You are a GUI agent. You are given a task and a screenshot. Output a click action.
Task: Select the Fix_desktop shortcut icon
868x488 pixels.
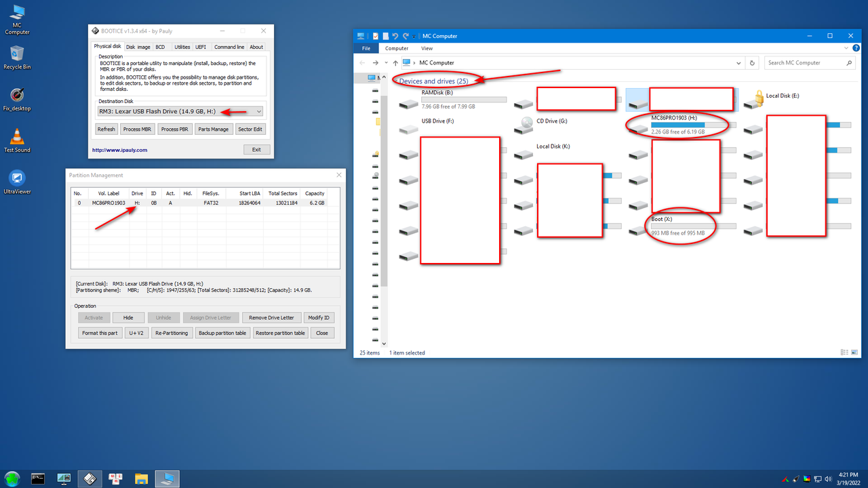(x=17, y=99)
